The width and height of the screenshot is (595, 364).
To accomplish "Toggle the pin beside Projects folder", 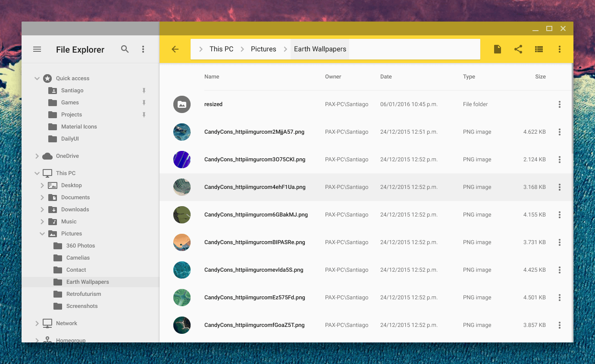I will pyautogui.click(x=144, y=115).
